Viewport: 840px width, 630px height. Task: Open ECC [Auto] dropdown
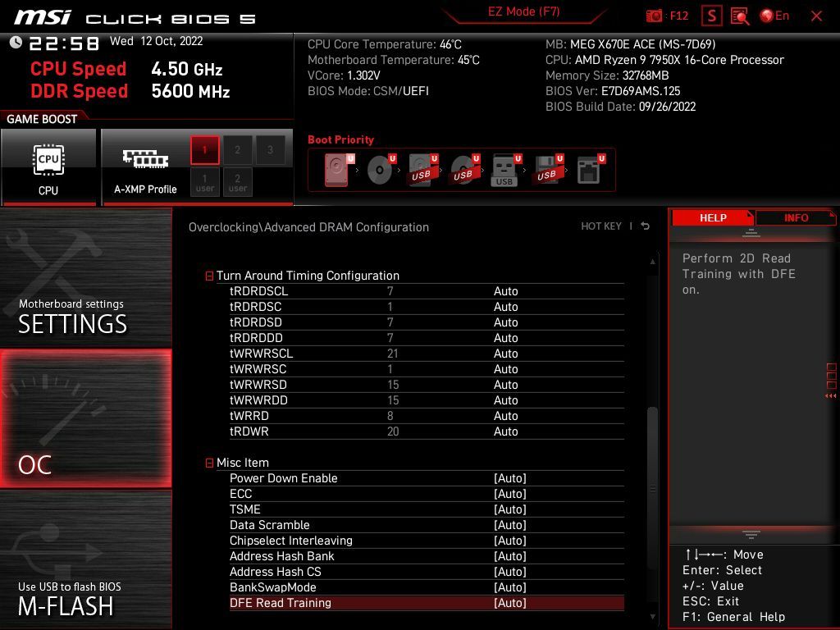(x=510, y=494)
